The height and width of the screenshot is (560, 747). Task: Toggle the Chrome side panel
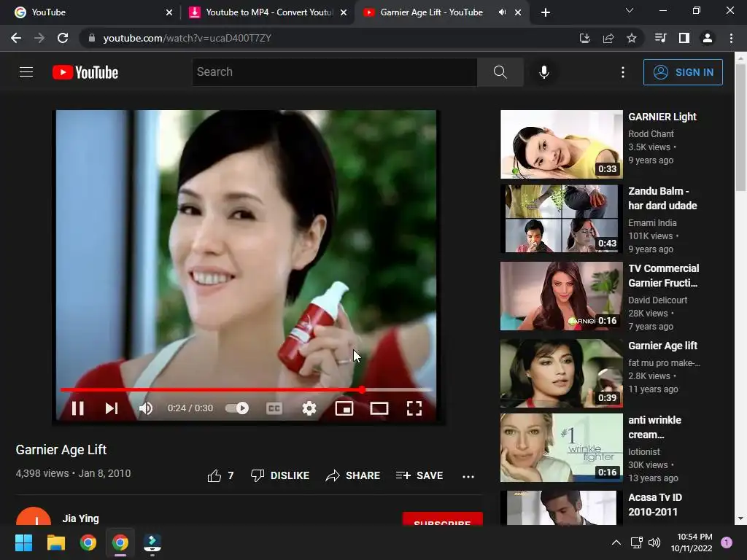(684, 38)
